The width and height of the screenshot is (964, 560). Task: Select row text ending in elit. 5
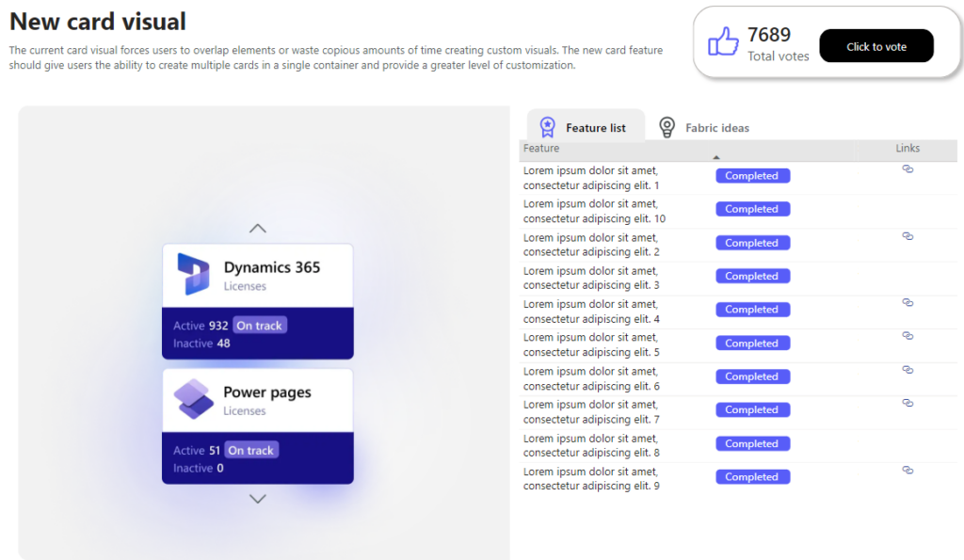591,344
